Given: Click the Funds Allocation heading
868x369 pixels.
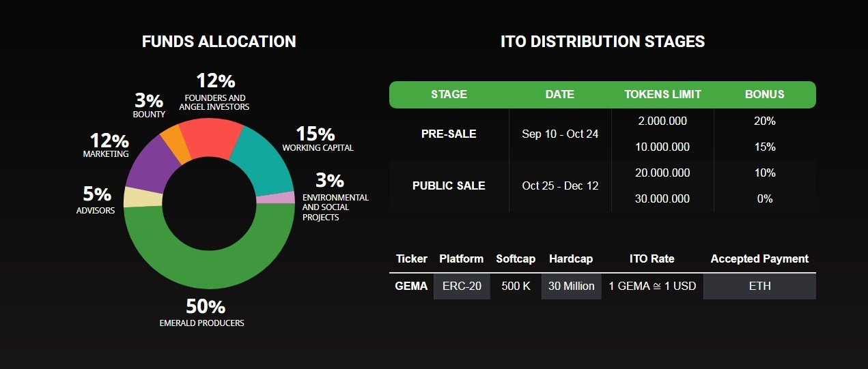Looking at the screenshot, I should pyautogui.click(x=219, y=42).
